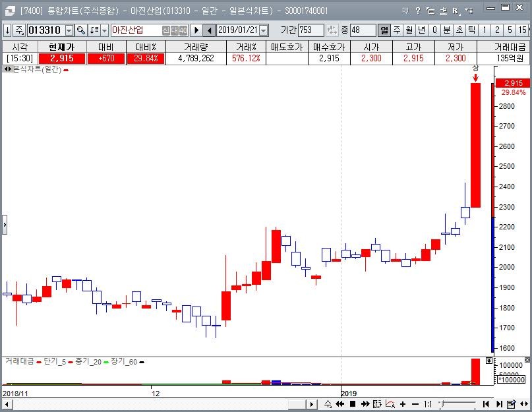This screenshot has width=532, height=412.
Task: Toggle the daily (일) period button
Action: 384,30
